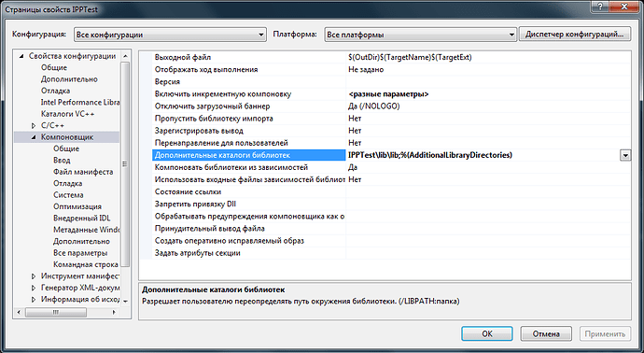Open dropdown arrow for Дополнительные каталоги библиотек
The height and width of the screenshot is (353, 644).
click(625, 155)
